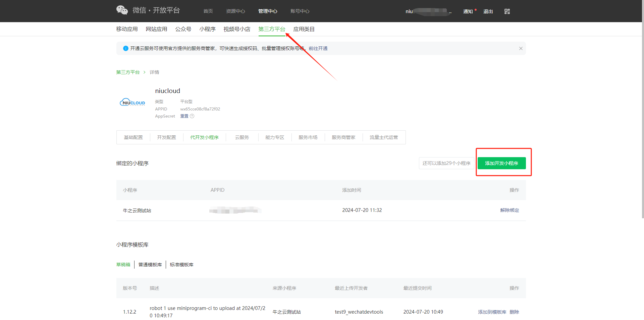
Task: Click the 添加开发小程序 green button
Action: pos(501,163)
